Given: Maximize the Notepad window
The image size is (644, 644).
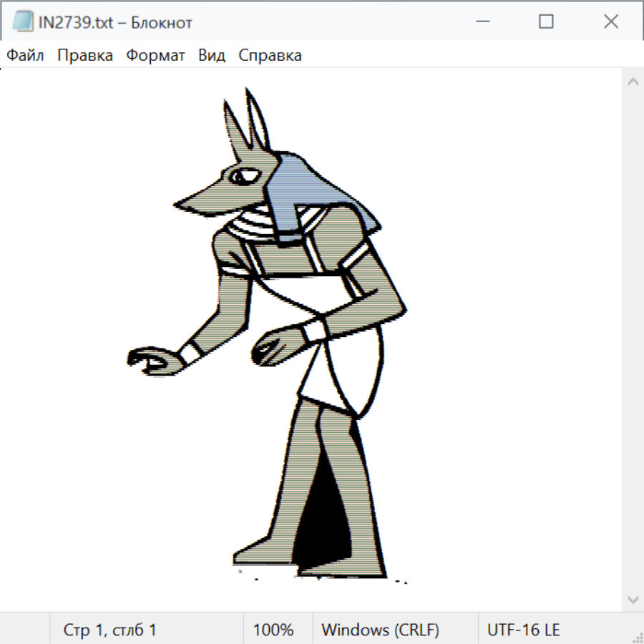Looking at the screenshot, I should 546,22.
